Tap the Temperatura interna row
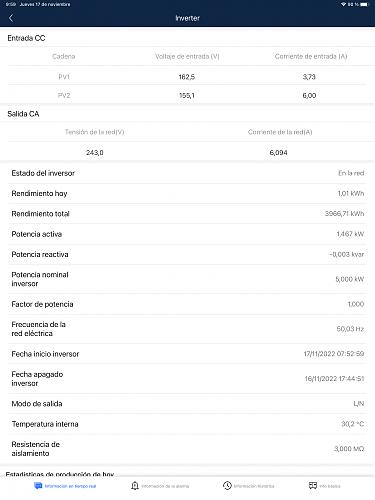 pos(187,424)
